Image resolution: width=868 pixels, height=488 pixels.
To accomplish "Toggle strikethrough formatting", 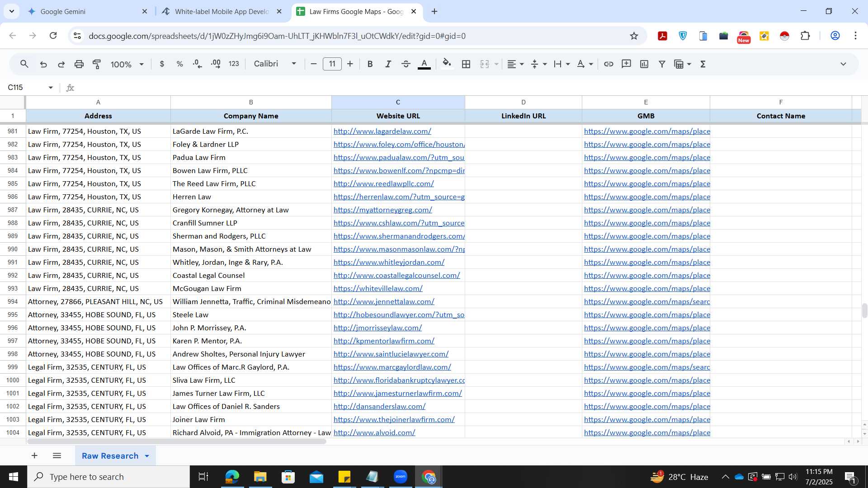I will (406, 64).
